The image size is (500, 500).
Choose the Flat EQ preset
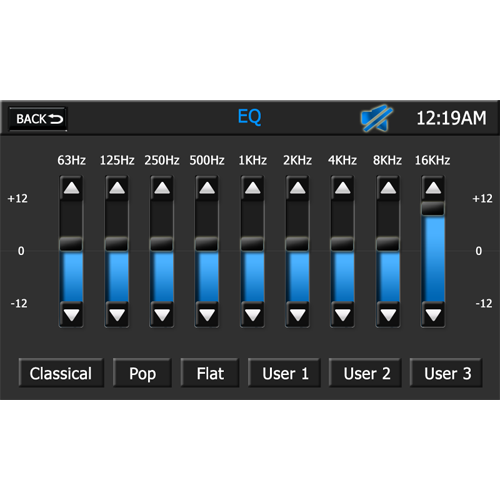point(210,373)
